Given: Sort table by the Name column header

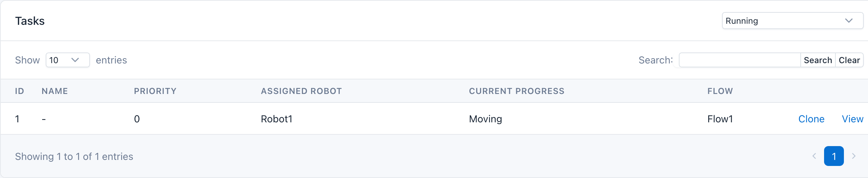Looking at the screenshot, I should [55, 91].
